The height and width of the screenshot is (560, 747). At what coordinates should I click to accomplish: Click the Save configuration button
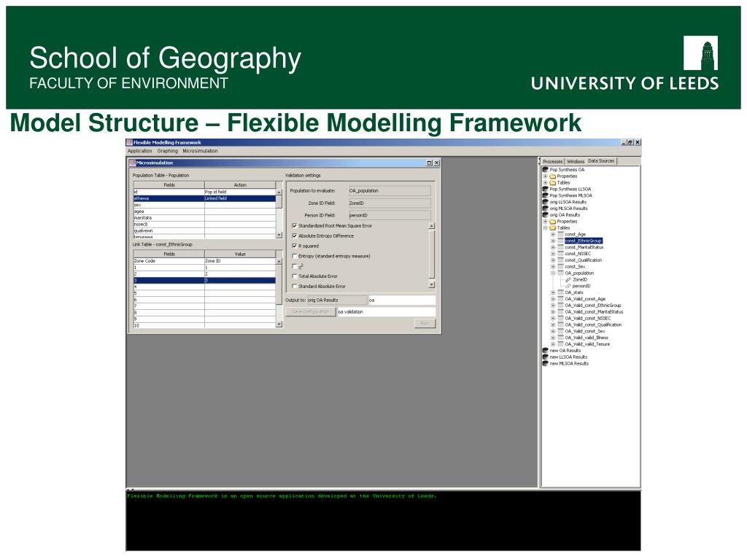(x=310, y=312)
